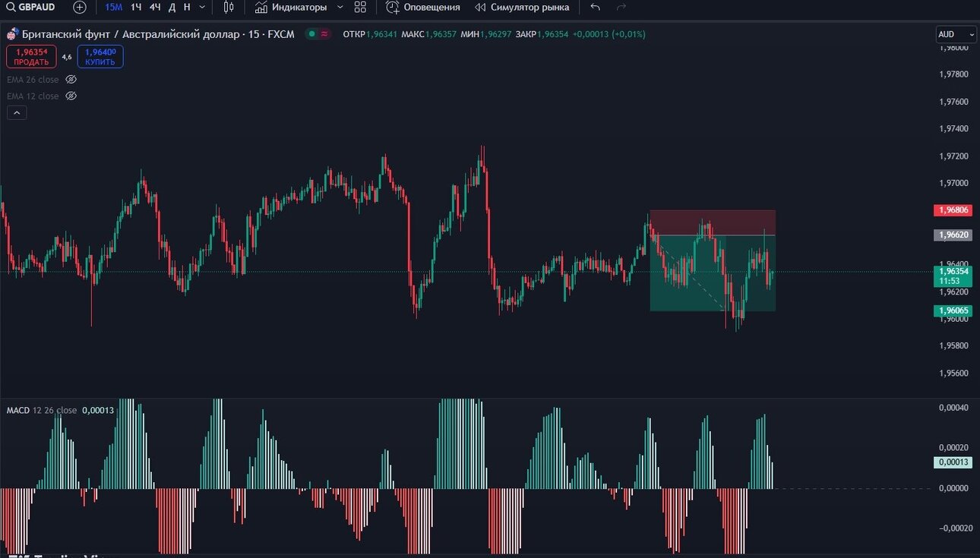Screen dimensions: 980x558
Task: Open the indicator templates grid icon
Action: 360,7
